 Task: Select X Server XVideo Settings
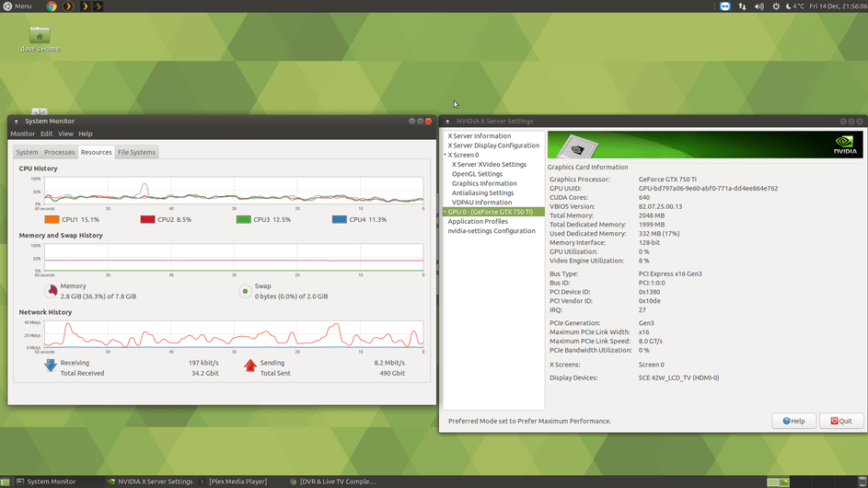(x=489, y=165)
